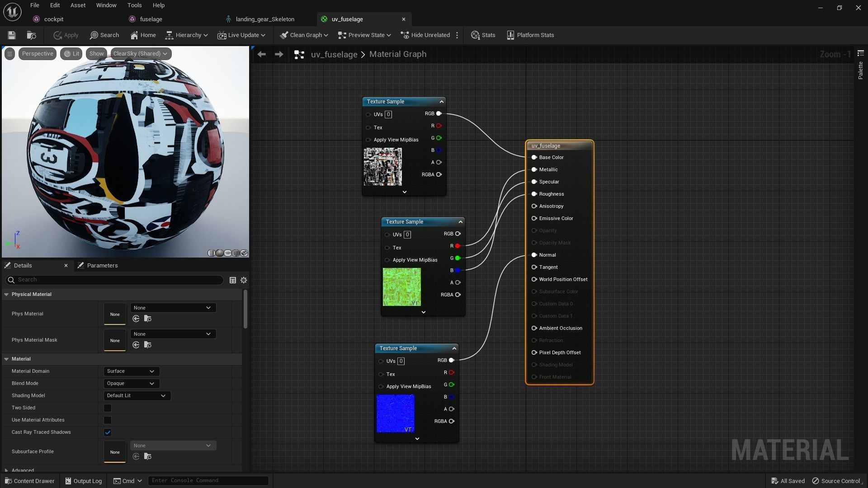868x488 pixels.
Task: Open Details panel settings gear
Action: pyautogui.click(x=244, y=280)
